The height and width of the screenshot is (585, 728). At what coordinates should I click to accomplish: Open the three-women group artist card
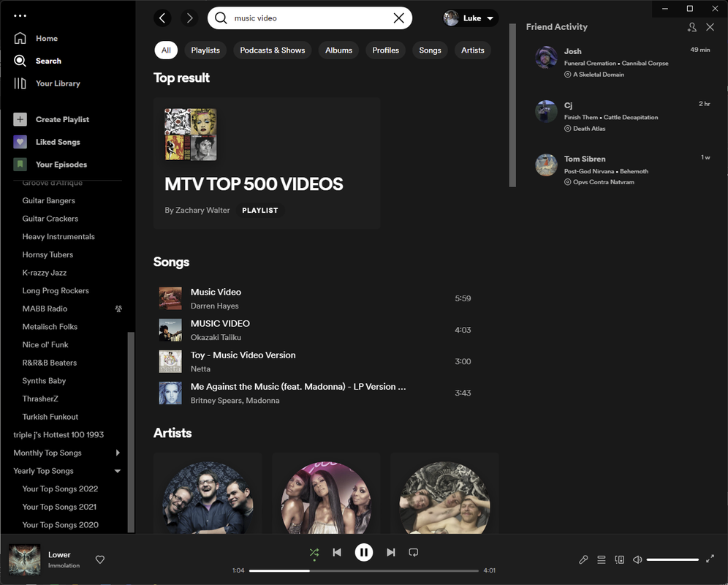coord(326,493)
